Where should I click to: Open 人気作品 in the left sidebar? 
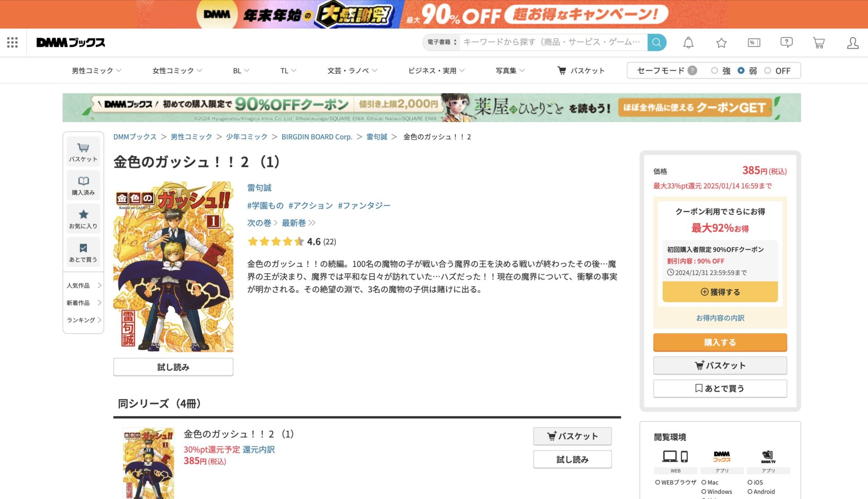(x=84, y=285)
